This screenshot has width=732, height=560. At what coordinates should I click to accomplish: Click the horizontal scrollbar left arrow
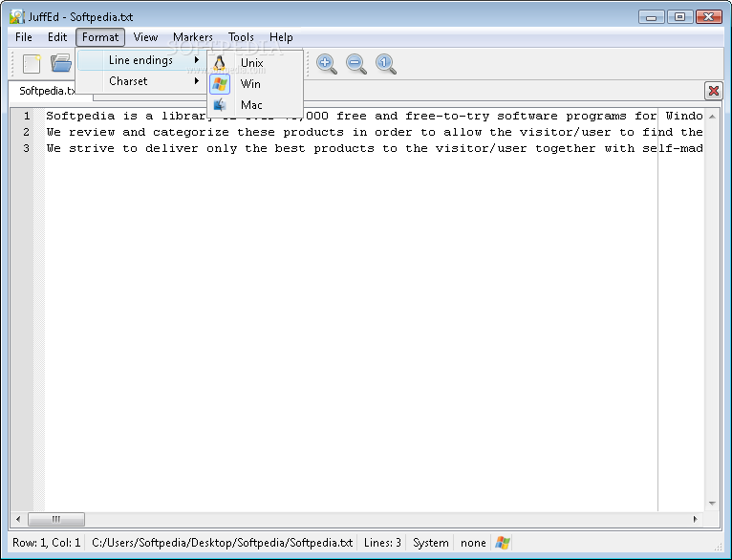(18, 519)
